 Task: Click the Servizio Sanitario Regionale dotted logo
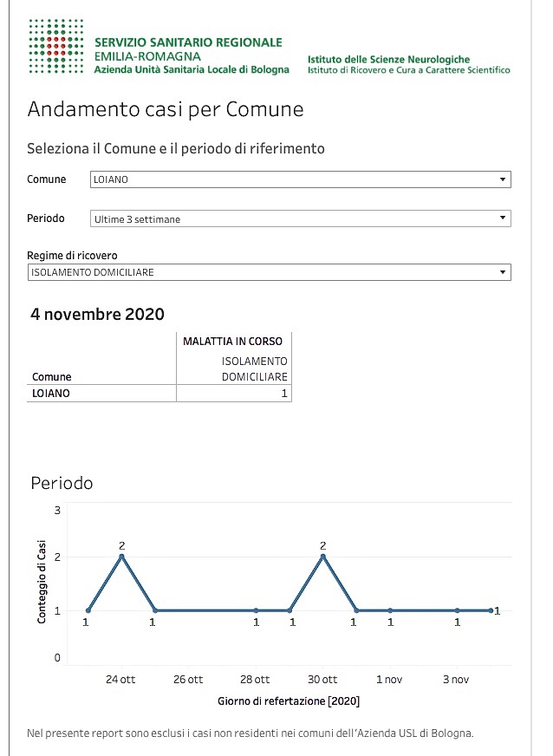pos(56,46)
